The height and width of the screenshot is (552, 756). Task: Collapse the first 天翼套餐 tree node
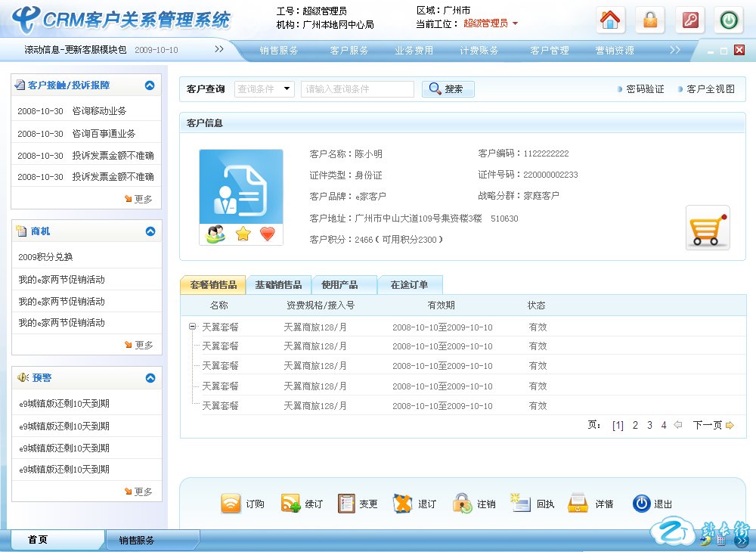193,327
